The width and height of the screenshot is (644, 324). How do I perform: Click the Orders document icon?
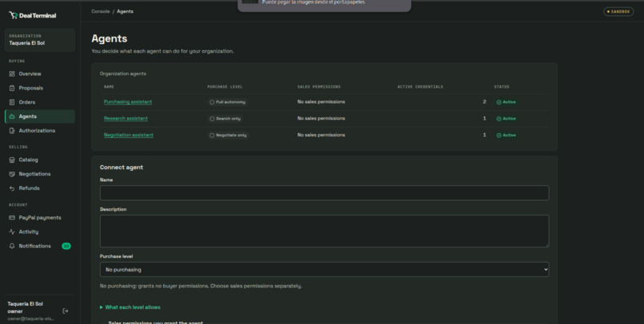coord(12,102)
